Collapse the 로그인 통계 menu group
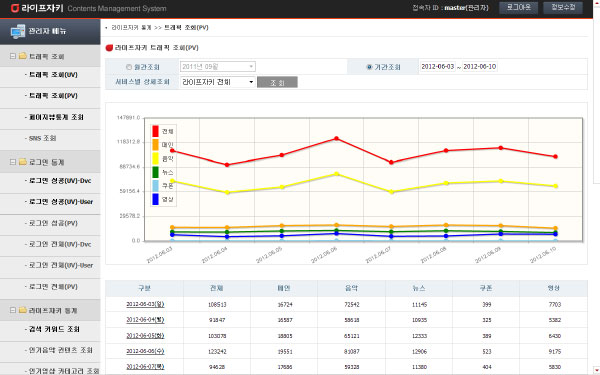 point(13,162)
